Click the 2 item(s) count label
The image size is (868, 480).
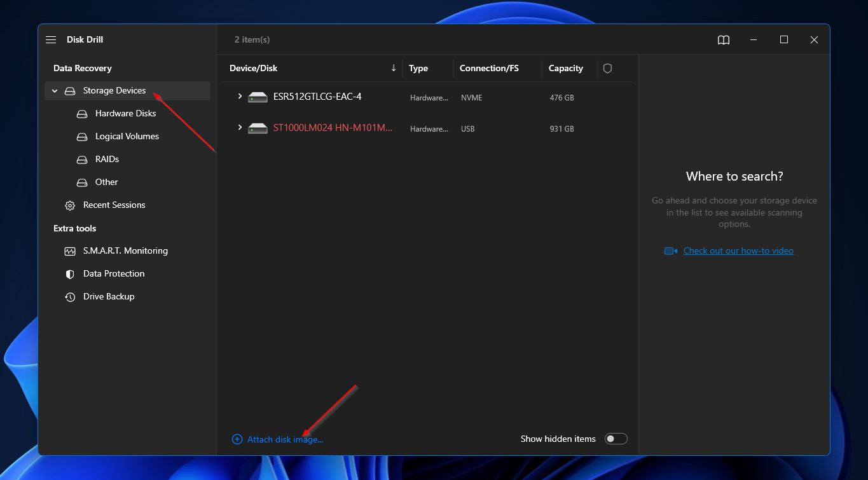pos(252,39)
